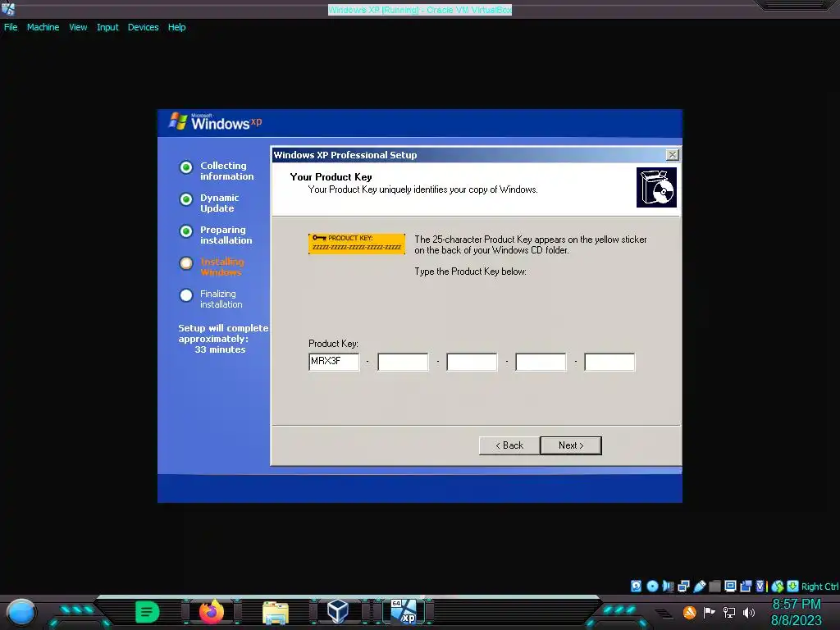The image size is (840, 630).
Task: Open the Input menu
Action: coord(107,27)
